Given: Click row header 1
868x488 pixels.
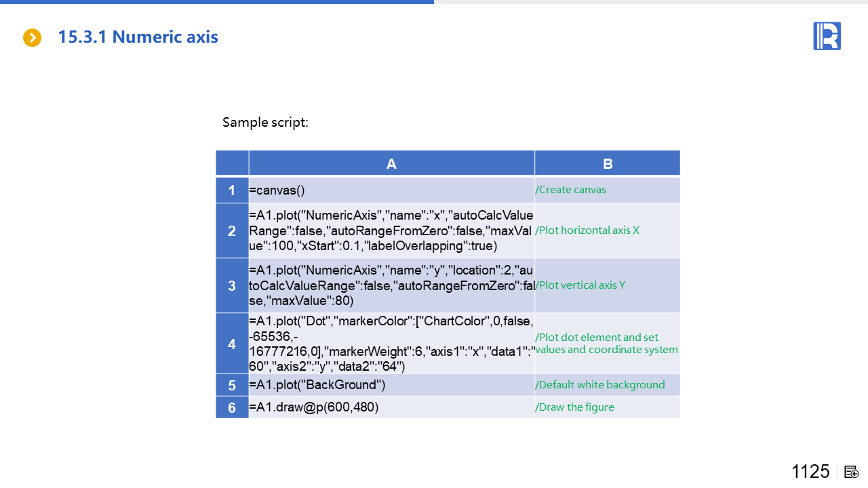Looking at the screenshot, I should pyautogui.click(x=232, y=190).
